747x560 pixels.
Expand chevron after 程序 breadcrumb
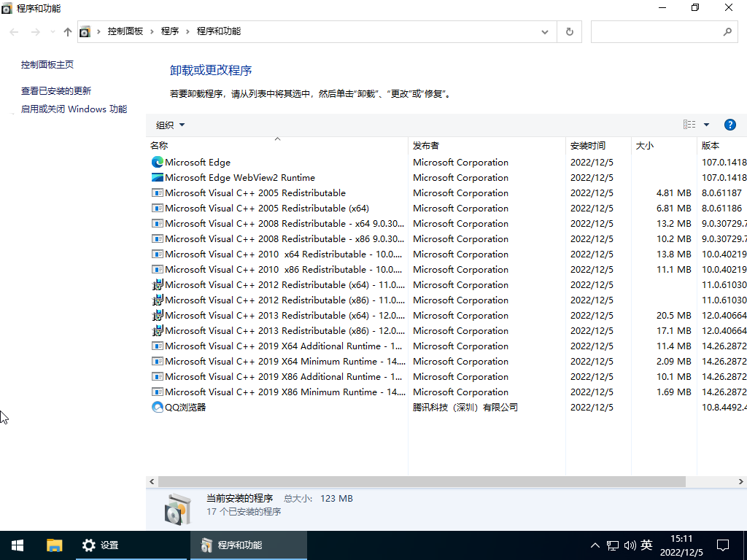(187, 31)
